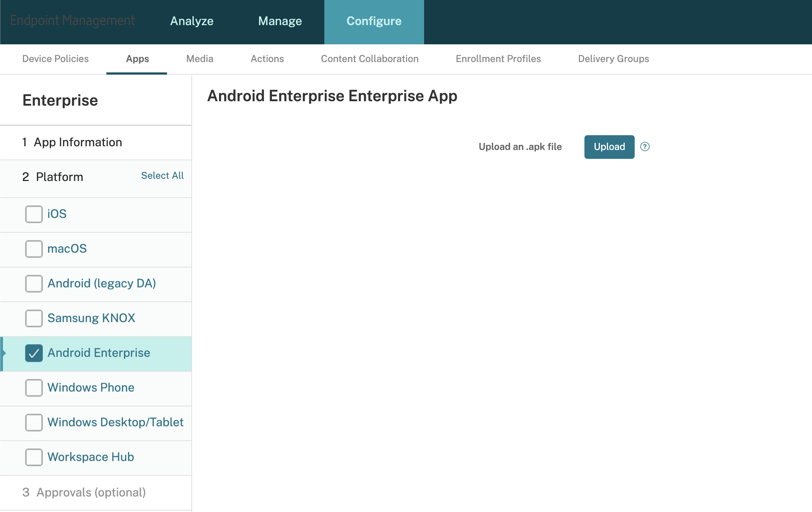Uncheck the Android Enterprise checkbox

tap(34, 353)
